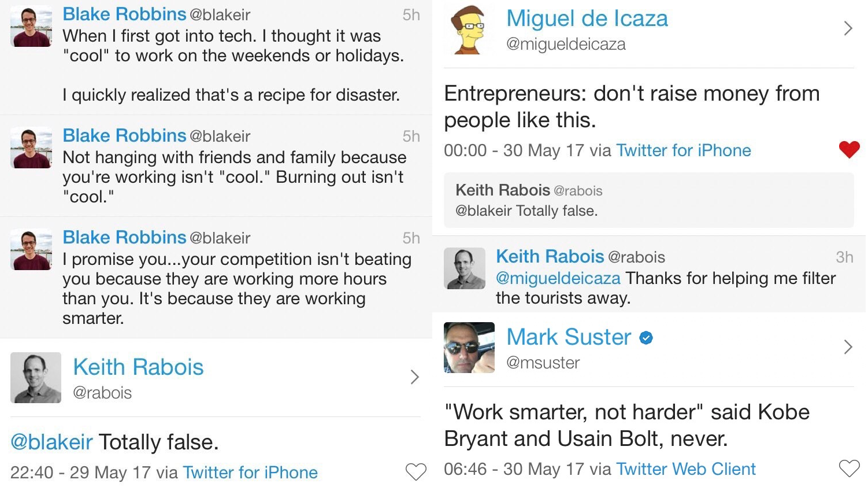Open Keith Rabois profile chevron
The height and width of the screenshot is (487, 868).
pos(414,377)
